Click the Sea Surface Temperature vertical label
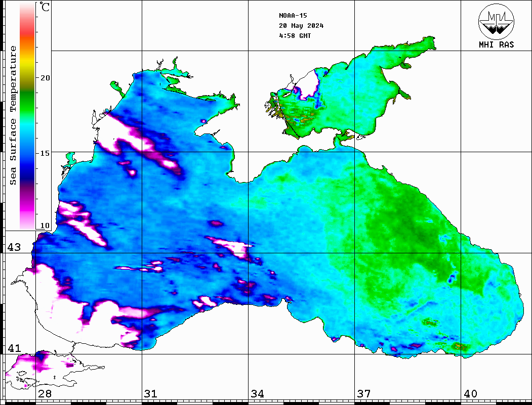 (x=14, y=115)
